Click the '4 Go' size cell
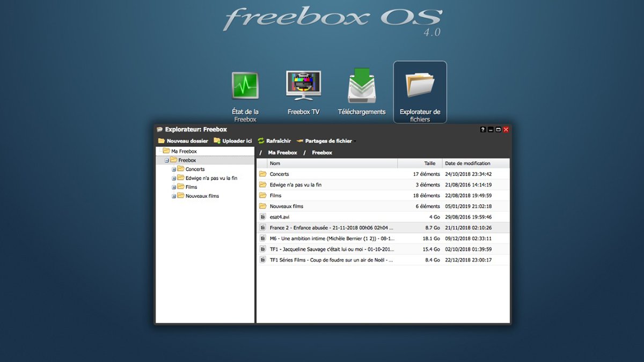The width and height of the screenshot is (644, 362). click(435, 217)
